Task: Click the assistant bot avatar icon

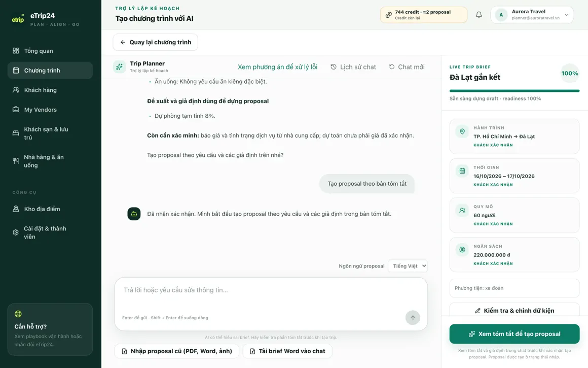Action: click(134, 214)
